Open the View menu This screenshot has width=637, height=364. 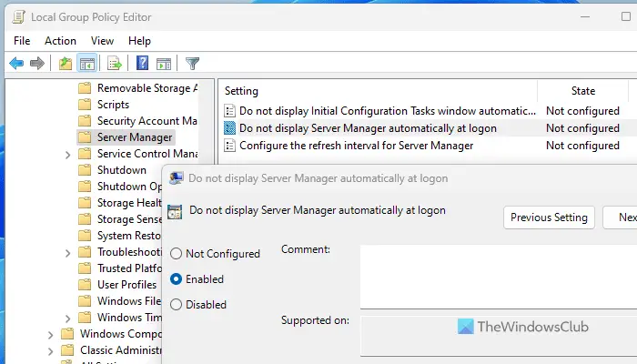coord(102,41)
